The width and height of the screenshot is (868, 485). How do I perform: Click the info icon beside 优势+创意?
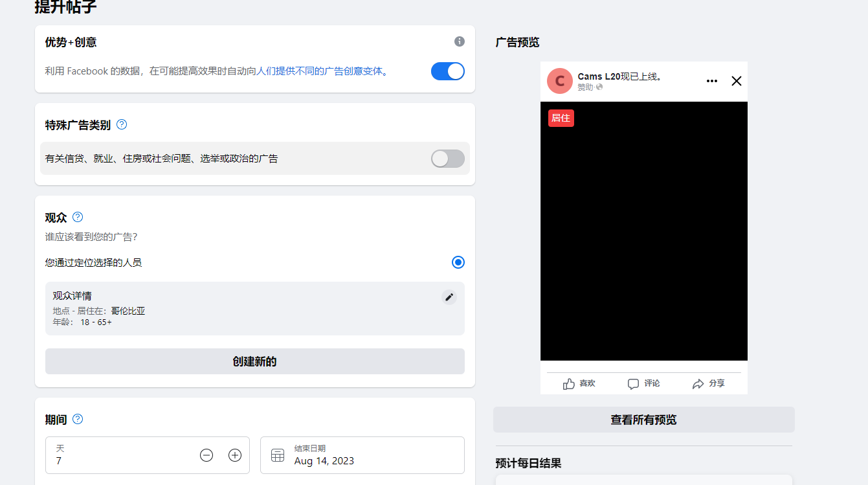[x=460, y=41]
